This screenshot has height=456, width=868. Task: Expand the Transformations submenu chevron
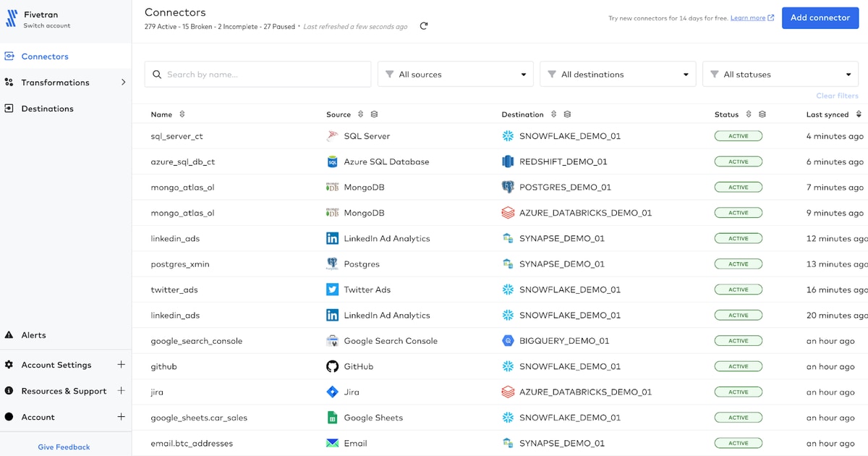coord(123,82)
